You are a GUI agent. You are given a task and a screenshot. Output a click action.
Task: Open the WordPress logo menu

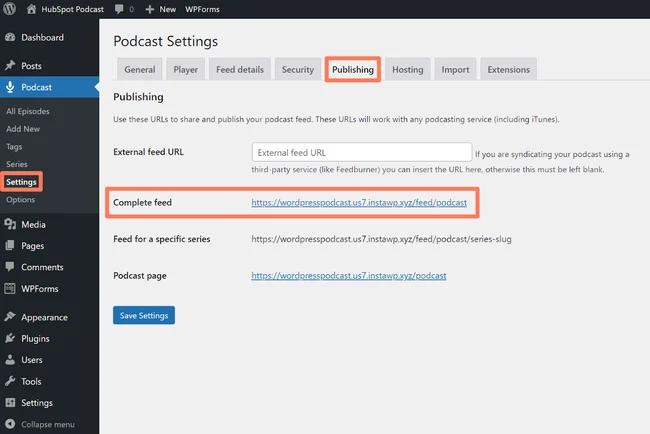pyautogui.click(x=10, y=9)
